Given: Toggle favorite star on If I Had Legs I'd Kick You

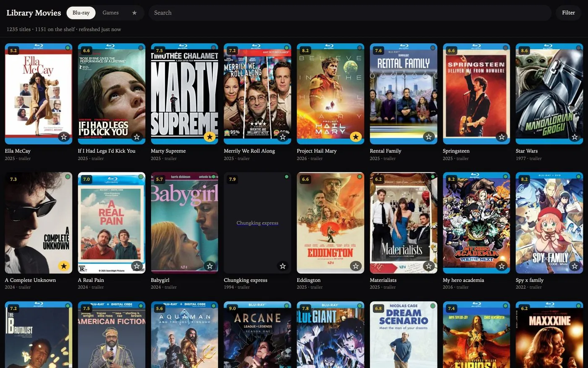Looking at the screenshot, I should (x=137, y=137).
